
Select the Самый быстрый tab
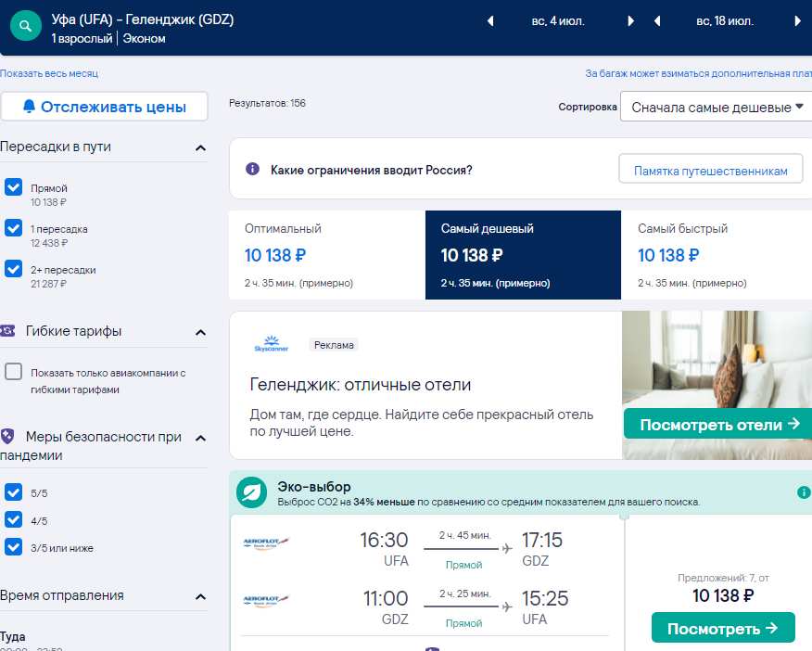717,255
